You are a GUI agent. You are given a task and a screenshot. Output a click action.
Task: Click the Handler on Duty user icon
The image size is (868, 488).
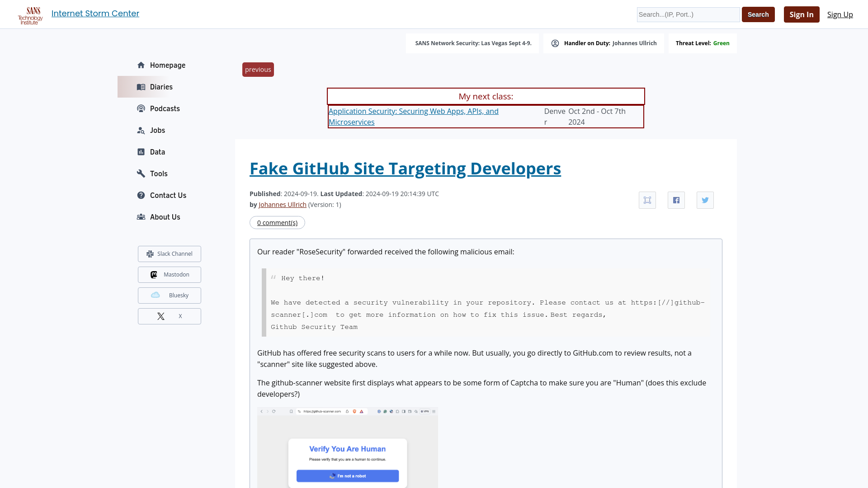[x=555, y=43]
